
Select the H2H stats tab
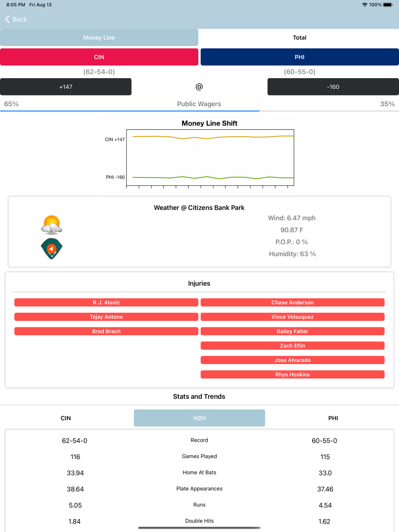[x=199, y=418]
